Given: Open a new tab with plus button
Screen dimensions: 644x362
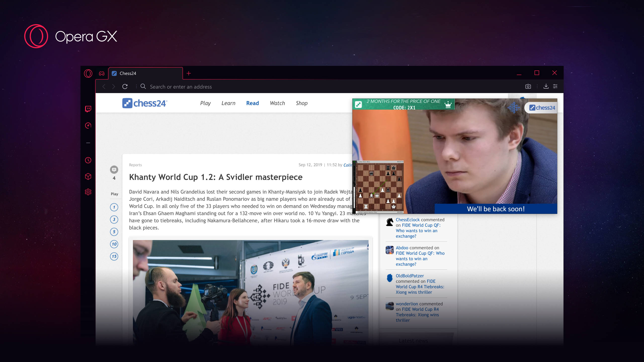Looking at the screenshot, I should click(189, 73).
